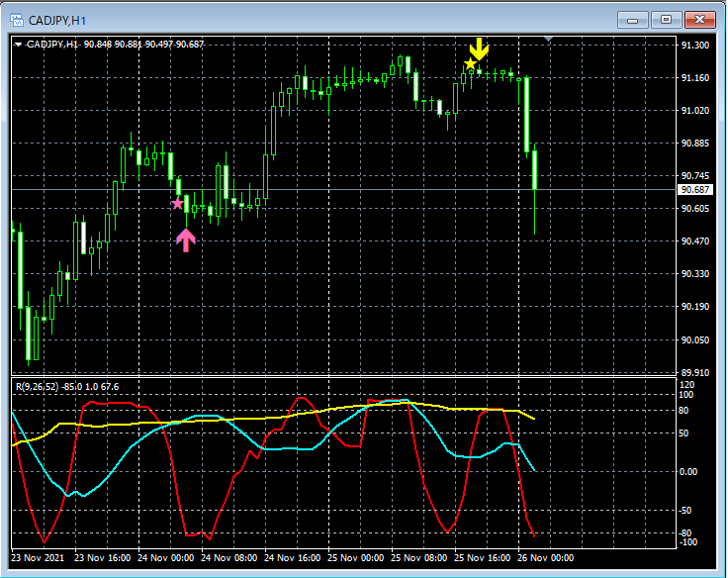Click the 25 Nov 16:00 time label
The image size is (728, 578).
click(x=482, y=557)
